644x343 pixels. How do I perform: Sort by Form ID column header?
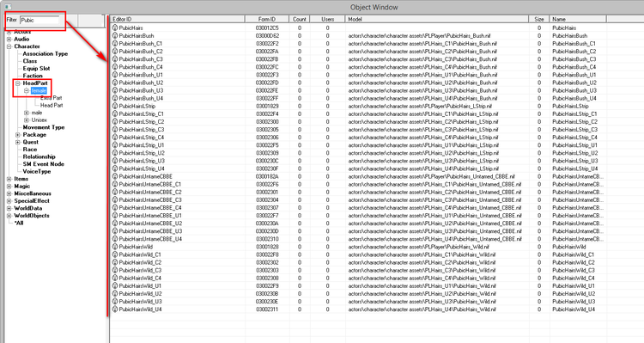[267, 19]
